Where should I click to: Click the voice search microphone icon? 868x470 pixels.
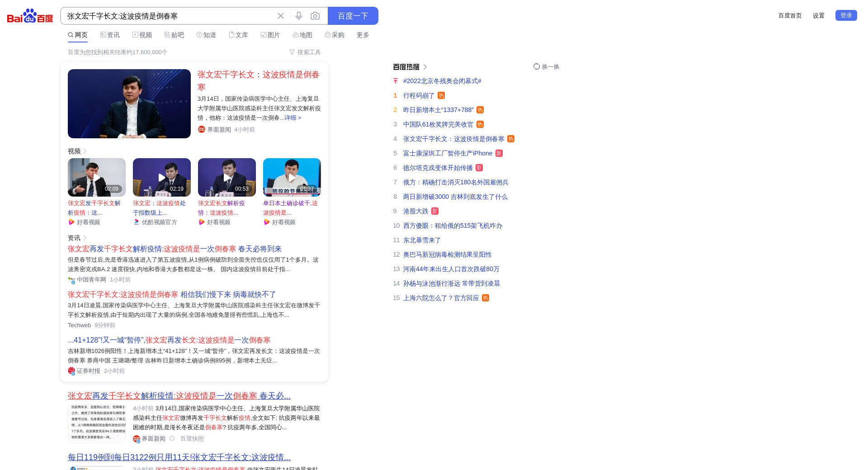coord(299,16)
